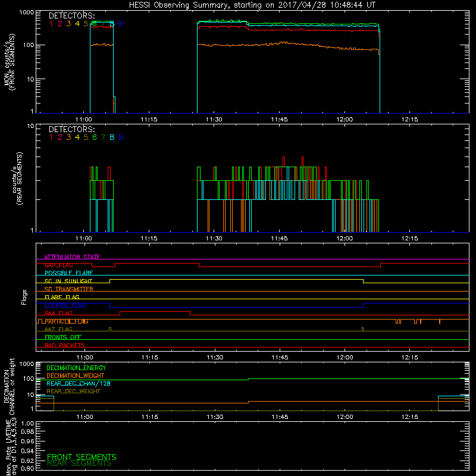Click the ECLIPSE_FLAG label
Image resolution: width=476 pixels, height=476 pixels.
(65, 305)
